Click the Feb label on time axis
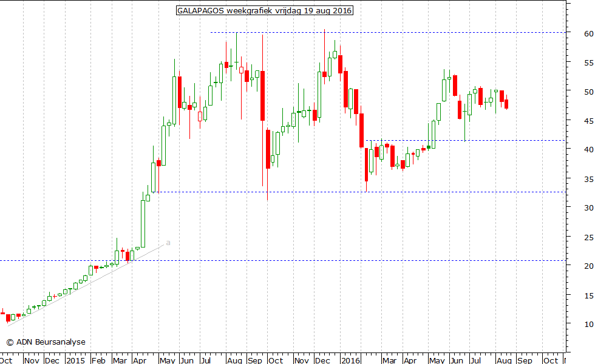Image resolution: width=595 pixels, height=364 pixels. point(98,360)
